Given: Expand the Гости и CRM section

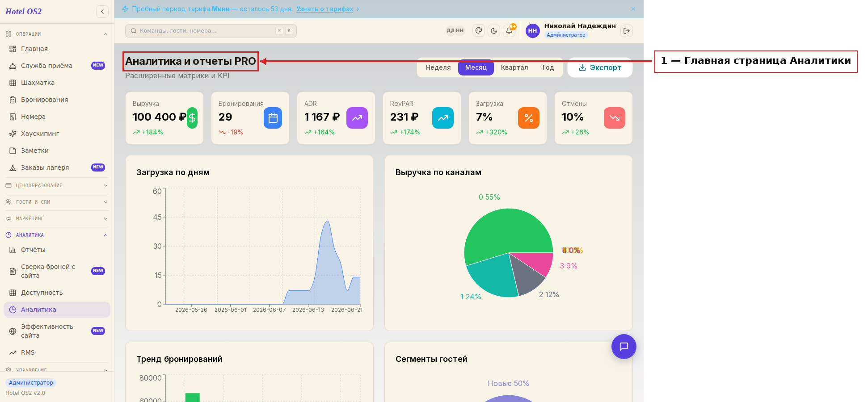Looking at the screenshot, I should pyautogui.click(x=57, y=202).
